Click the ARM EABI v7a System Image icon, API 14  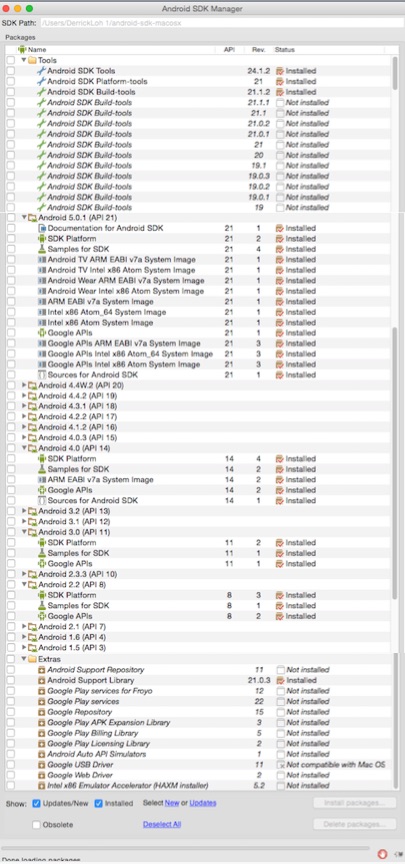[x=42, y=479]
